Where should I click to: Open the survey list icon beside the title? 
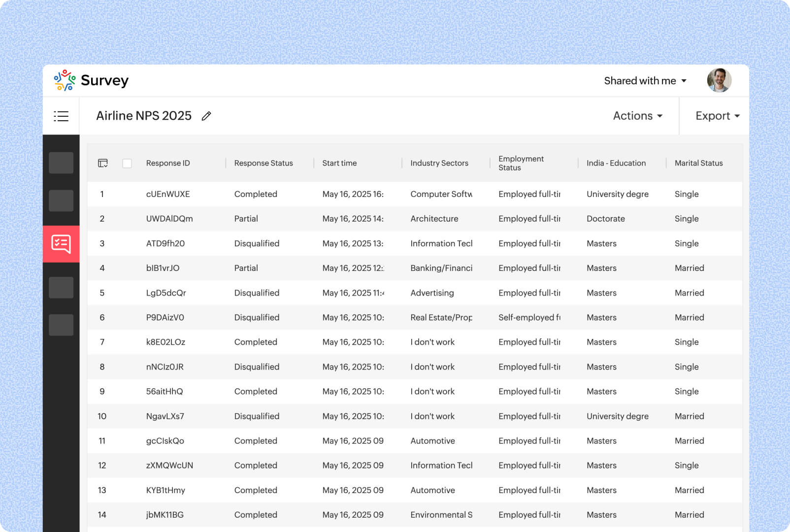click(x=61, y=116)
